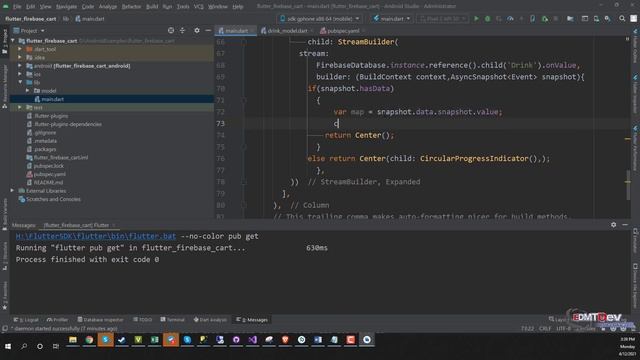Image resolution: width=640 pixels, height=360 pixels.
Task: Open the flutter.bat path link in Messages
Action: (96, 236)
